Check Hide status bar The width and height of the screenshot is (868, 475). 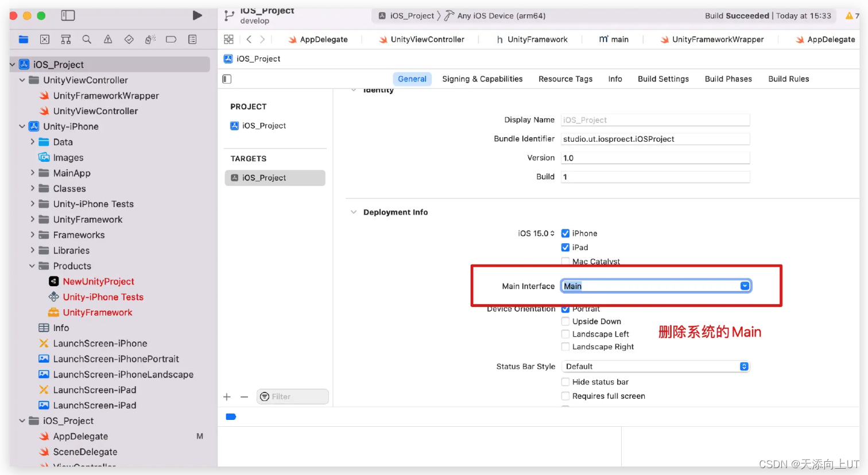565,381
